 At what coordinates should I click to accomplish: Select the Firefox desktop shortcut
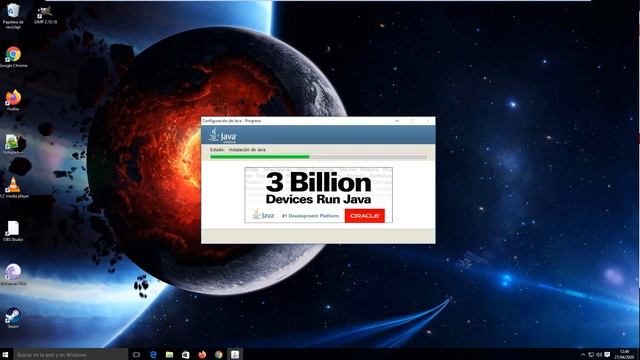tap(13, 100)
